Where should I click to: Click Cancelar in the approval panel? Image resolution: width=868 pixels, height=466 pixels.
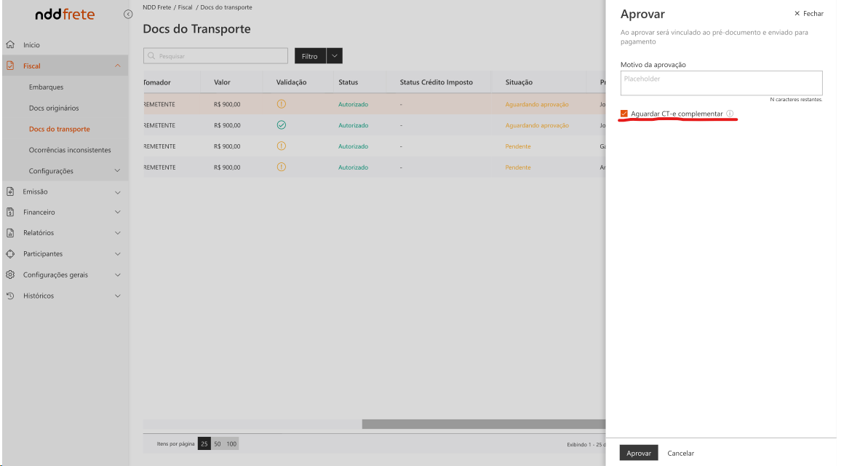click(x=680, y=453)
